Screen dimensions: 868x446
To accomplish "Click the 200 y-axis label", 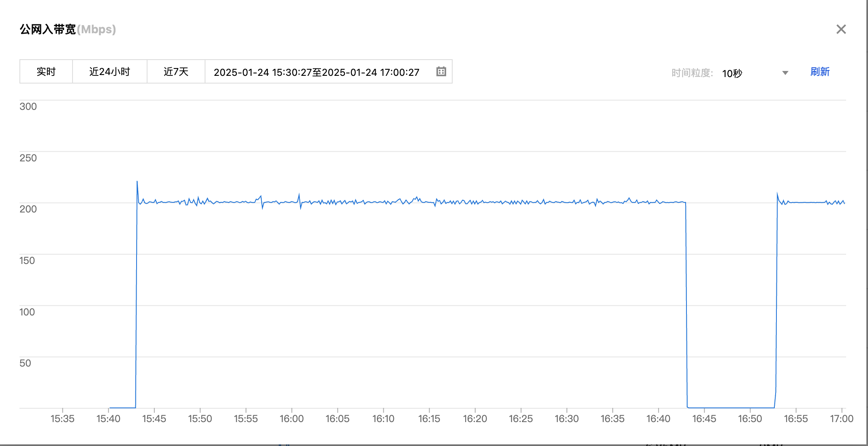I will 28,209.
